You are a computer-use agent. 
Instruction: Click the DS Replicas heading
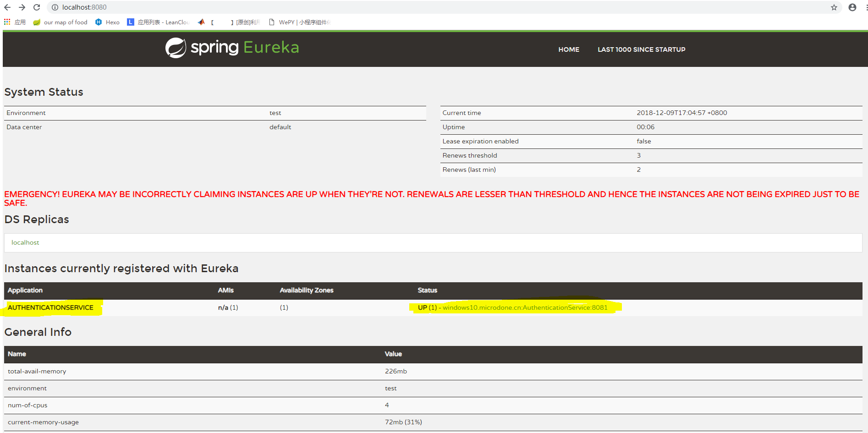37,219
